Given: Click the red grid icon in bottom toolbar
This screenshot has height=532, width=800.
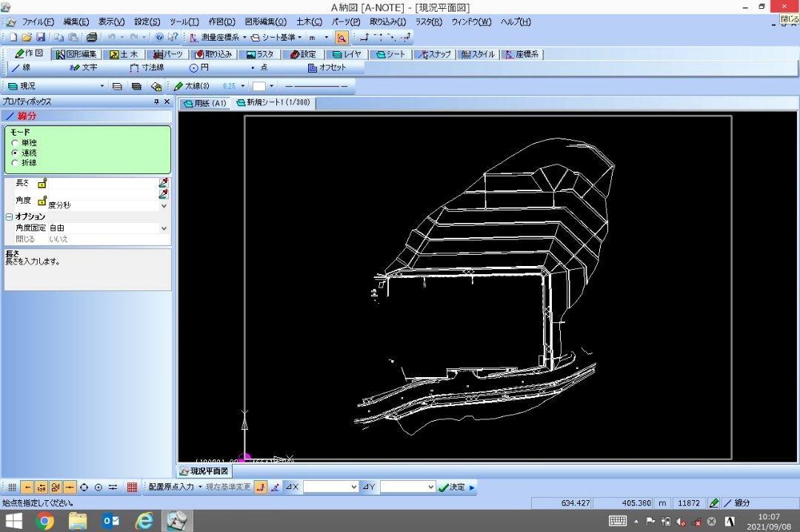Looking at the screenshot, I should pos(132,487).
